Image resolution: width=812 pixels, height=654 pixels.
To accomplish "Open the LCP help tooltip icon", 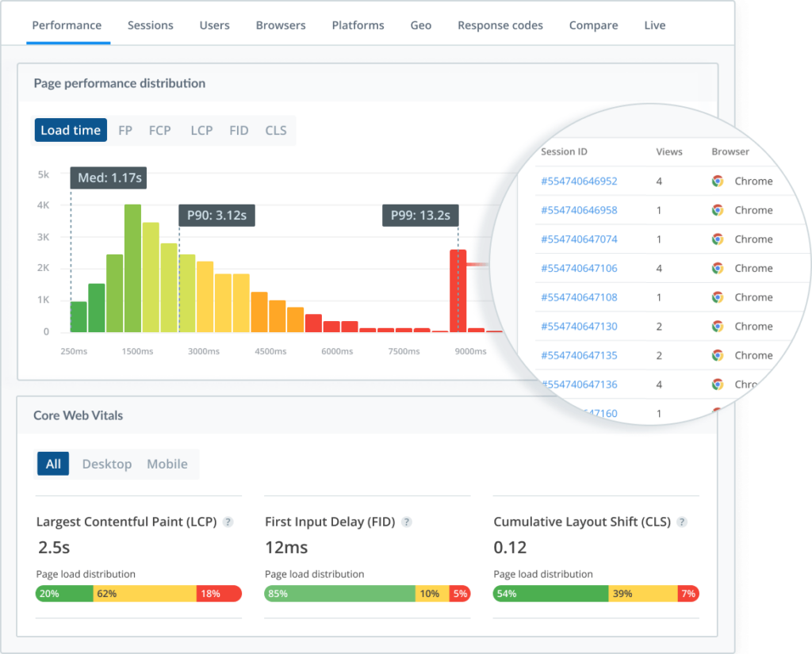I will (228, 522).
